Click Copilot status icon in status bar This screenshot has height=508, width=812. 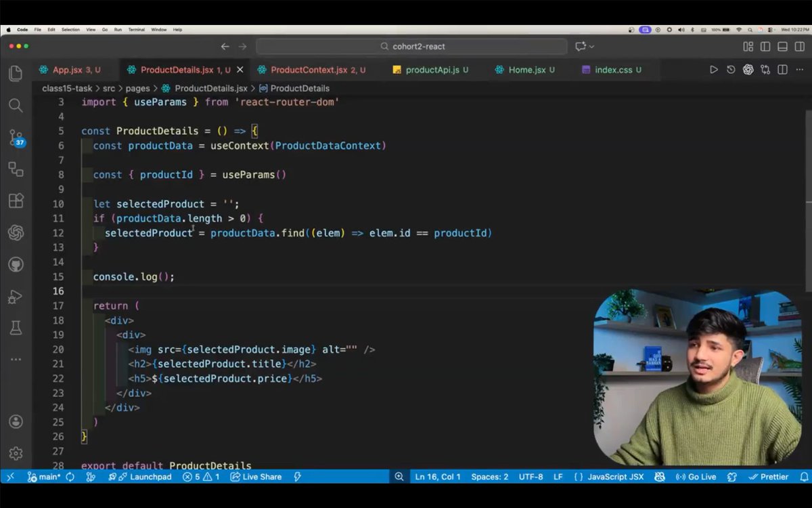pyautogui.click(x=660, y=477)
